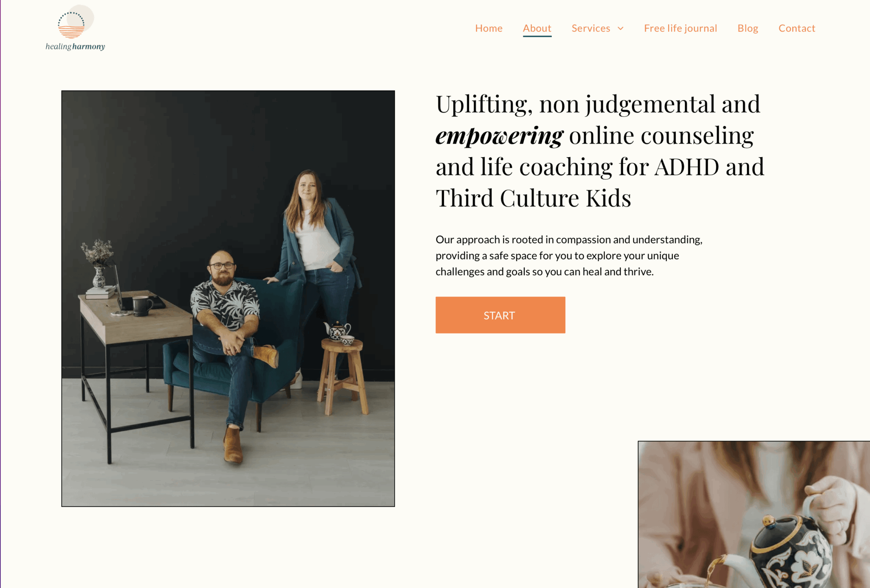Expand the Services dropdown chevron
The image size is (870, 588).
pos(621,28)
